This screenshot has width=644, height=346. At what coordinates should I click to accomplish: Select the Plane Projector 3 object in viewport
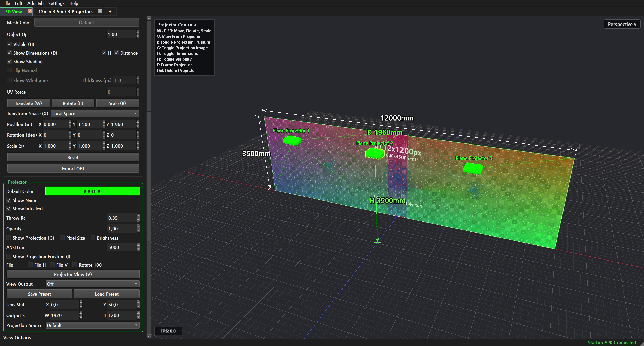[473, 168]
